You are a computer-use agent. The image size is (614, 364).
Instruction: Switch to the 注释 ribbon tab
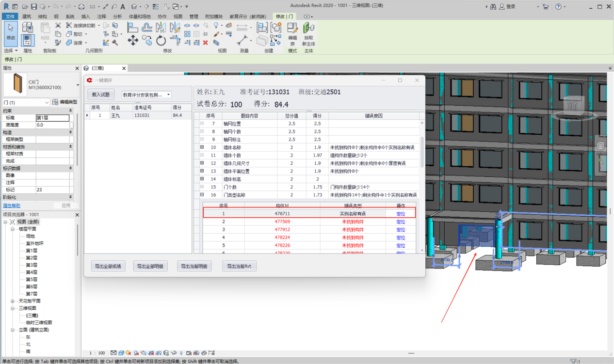(101, 16)
